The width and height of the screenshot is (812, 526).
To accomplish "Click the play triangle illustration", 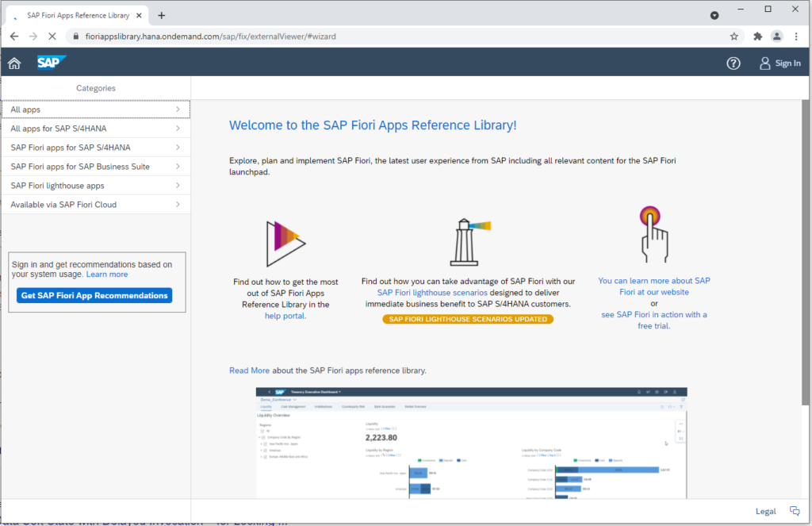I will pyautogui.click(x=285, y=244).
